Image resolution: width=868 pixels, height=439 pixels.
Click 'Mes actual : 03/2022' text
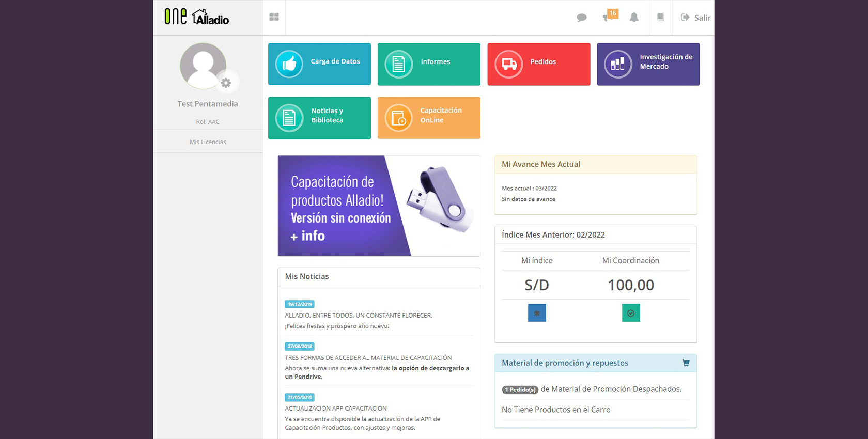click(529, 189)
